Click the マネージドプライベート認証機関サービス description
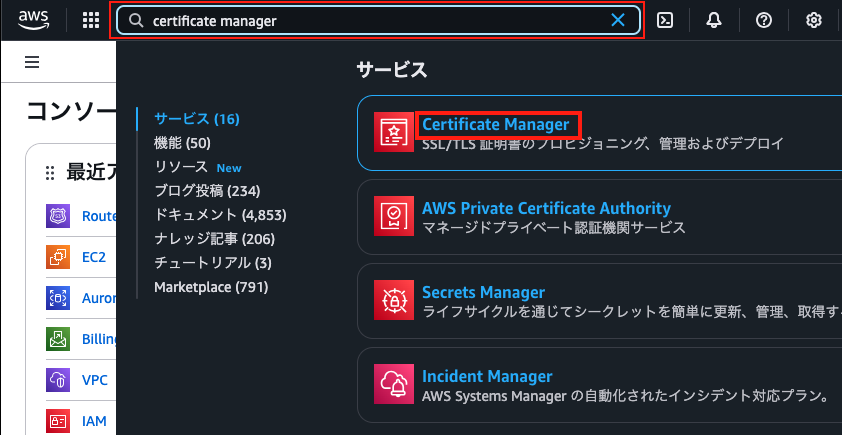 pyautogui.click(x=554, y=227)
